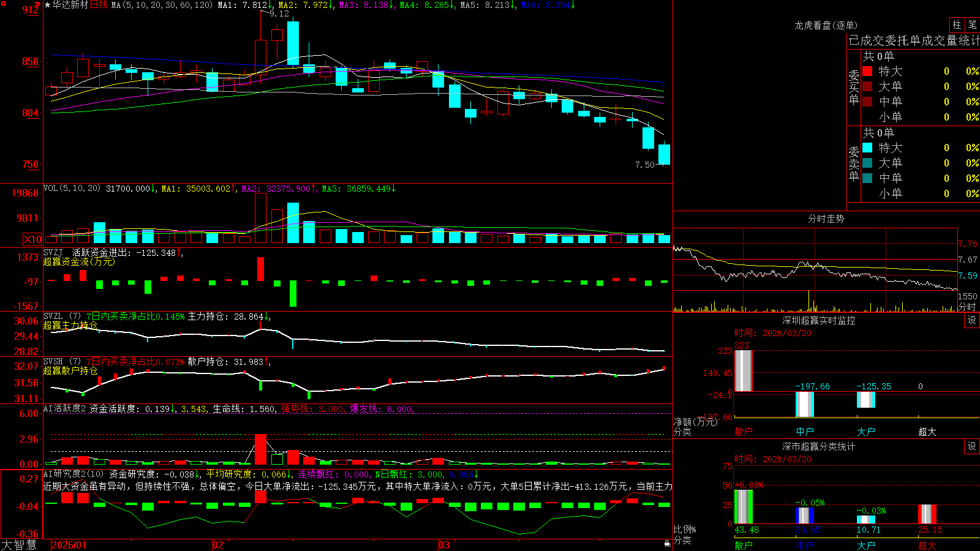The height and width of the screenshot is (551, 980).
Task: Click the 委卖单 section label
Action: [854, 163]
